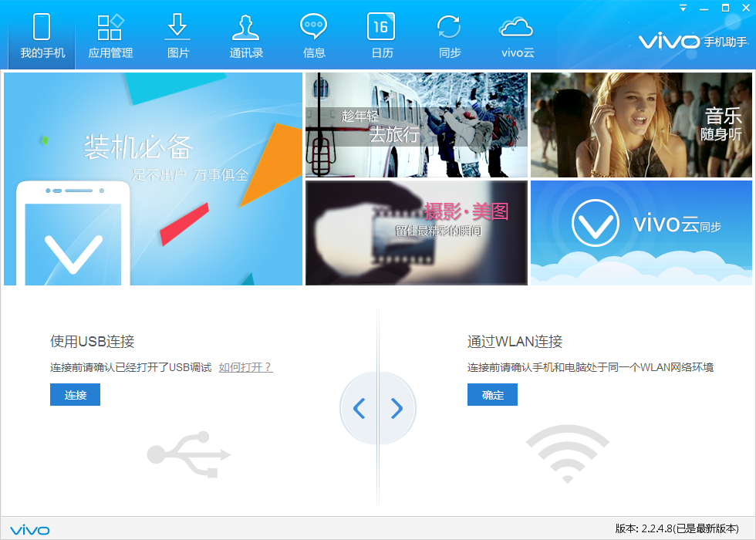The image size is (756, 540).
Task: Open 我的手机 in the top toolbar
Action: coord(41,36)
